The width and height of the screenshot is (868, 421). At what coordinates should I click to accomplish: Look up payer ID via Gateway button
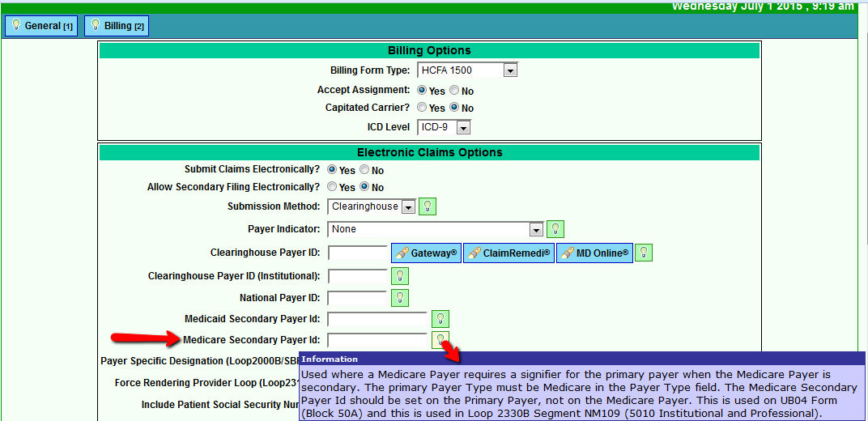point(426,253)
